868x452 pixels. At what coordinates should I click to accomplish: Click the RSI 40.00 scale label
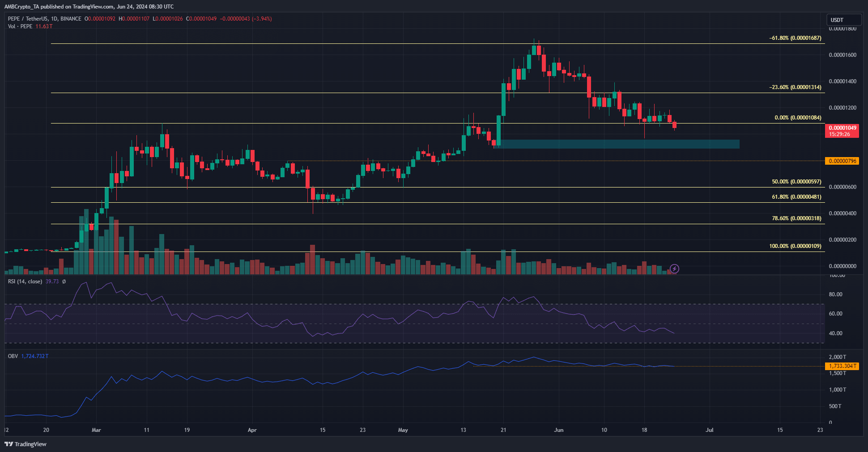coord(835,333)
